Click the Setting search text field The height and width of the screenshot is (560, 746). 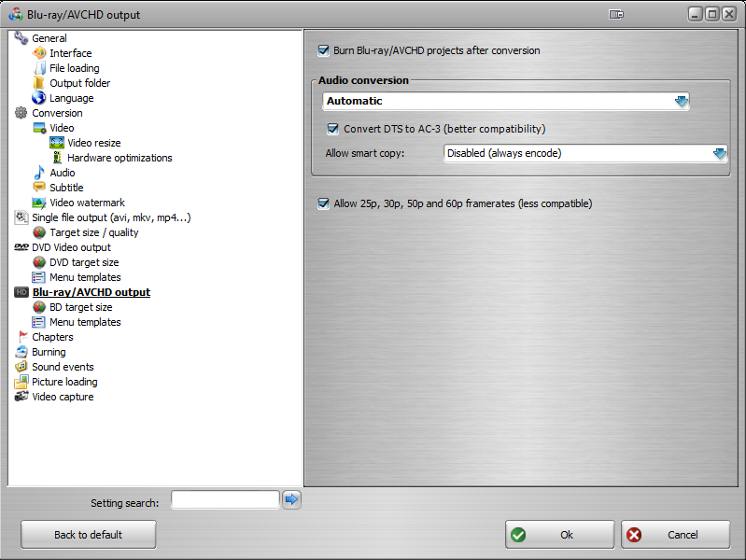point(225,499)
